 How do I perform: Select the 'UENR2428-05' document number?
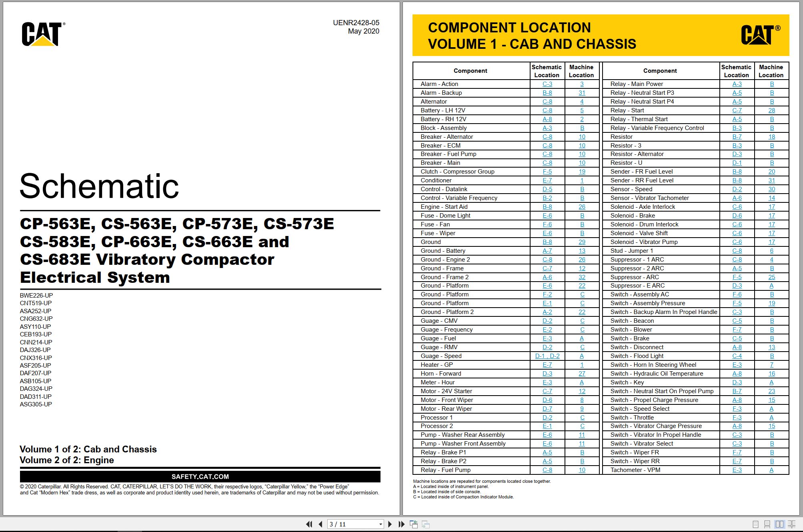pyautogui.click(x=356, y=23)
